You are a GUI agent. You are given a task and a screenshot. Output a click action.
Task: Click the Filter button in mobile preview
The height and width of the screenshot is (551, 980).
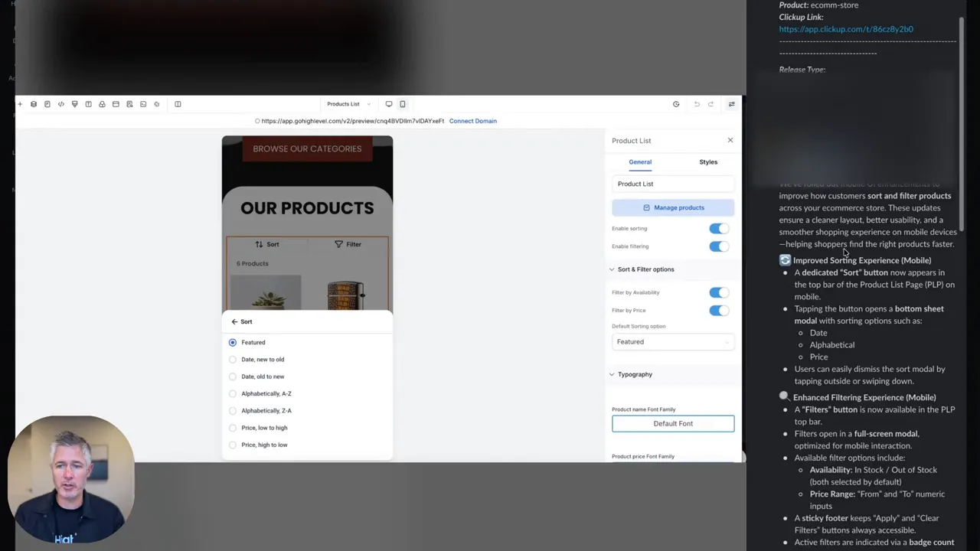348,244
